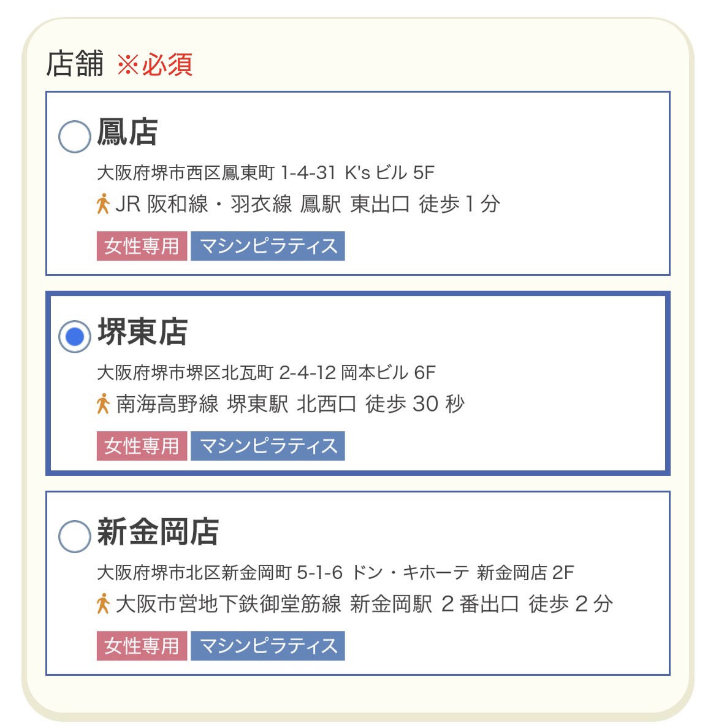Screen dimensions: 716x728
Task: Click the 女性専用 tag under 堺東店
Action: tap(142, 446)
